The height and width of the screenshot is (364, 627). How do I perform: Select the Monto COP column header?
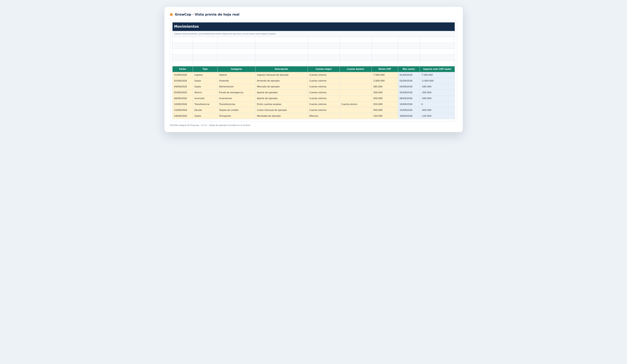[x=385, y=69]
